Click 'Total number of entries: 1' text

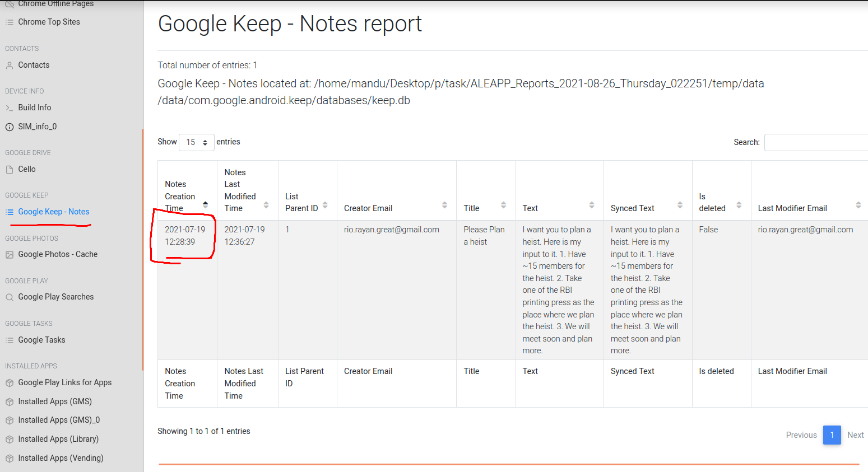tap(207, 66)
